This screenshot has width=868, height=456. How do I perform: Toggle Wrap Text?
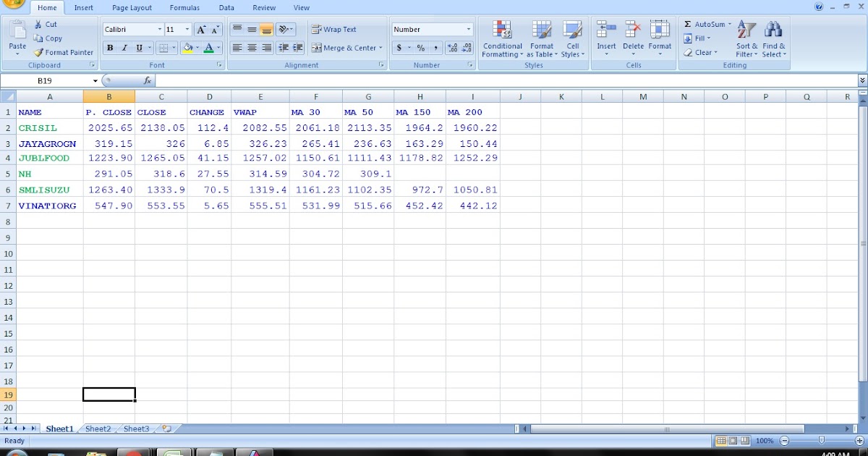(334, 30)
